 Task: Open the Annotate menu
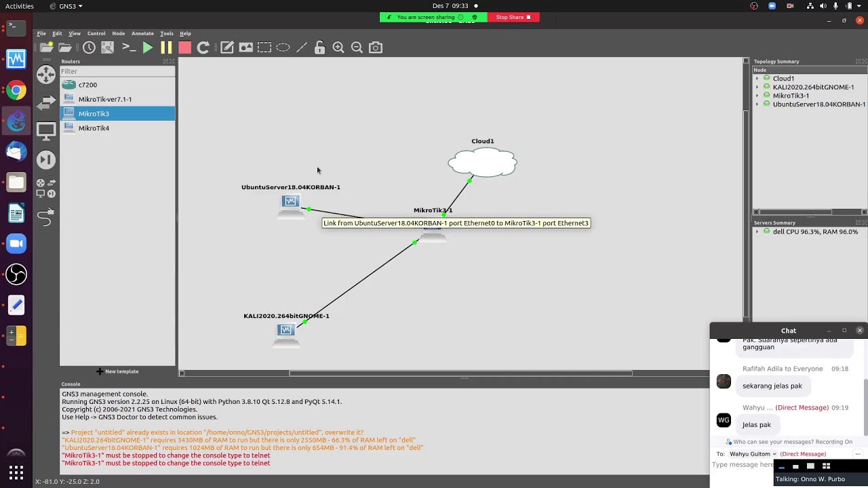[142, 33]
